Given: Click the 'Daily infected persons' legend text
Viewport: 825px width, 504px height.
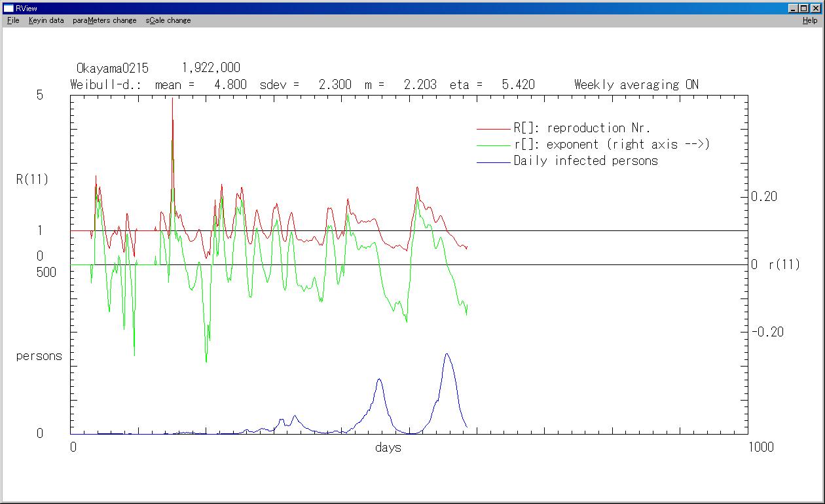Looking at the screenshot, I should point(585,161).
